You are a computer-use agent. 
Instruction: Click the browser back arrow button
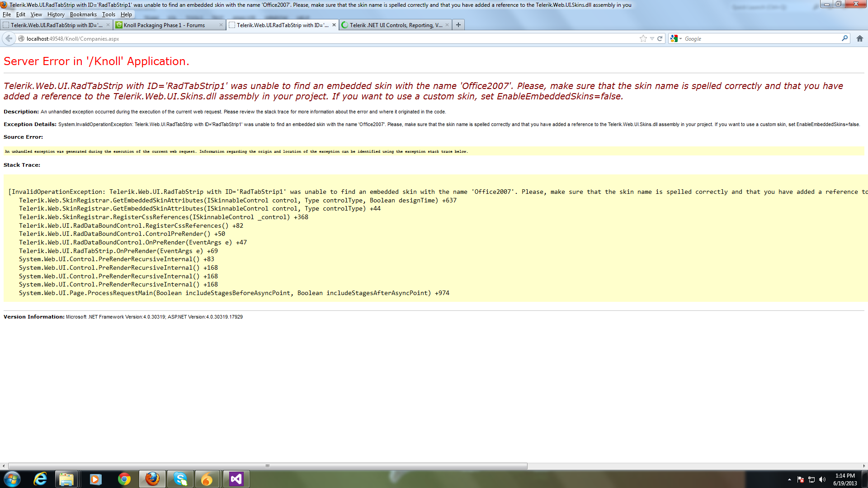click(9, 38)
